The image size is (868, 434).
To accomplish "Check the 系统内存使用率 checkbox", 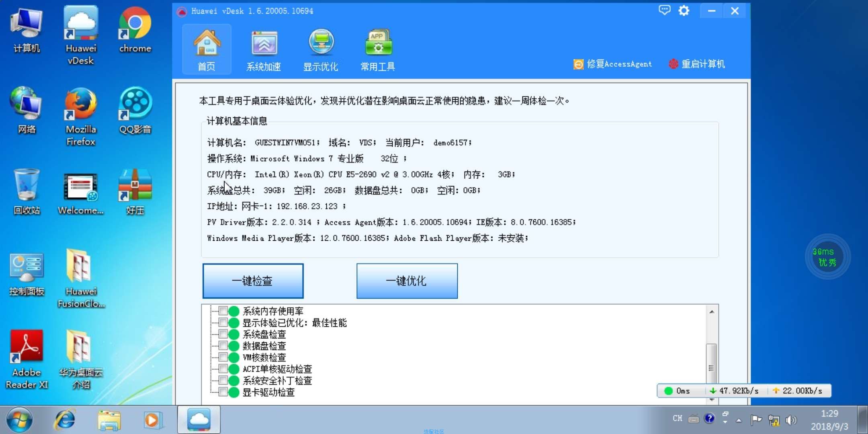I will pyautogui.click(x=223, y=311).
